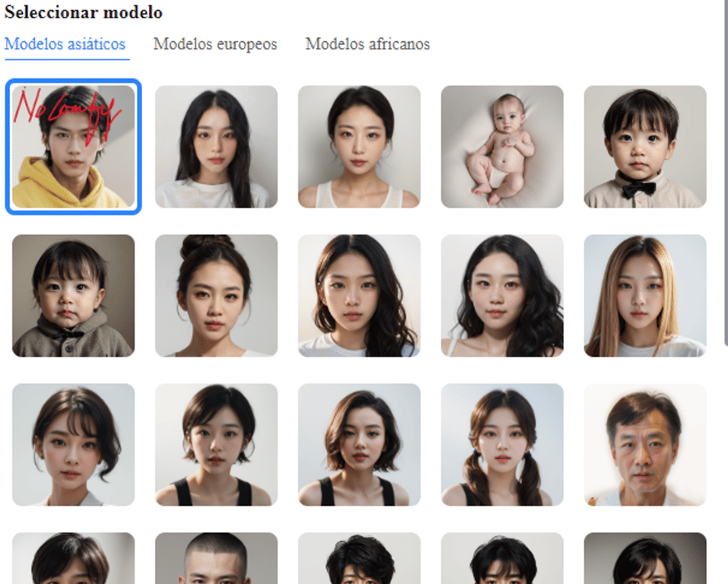Choose the toddler boy wearing black bow tie
Viewport: 728px width, 584px height.
tap(645, 147)
